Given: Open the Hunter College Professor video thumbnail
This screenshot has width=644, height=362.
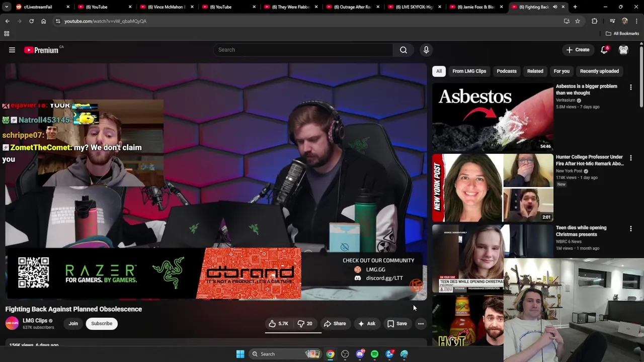Looking at the screenshot, I should click(493, 188).
